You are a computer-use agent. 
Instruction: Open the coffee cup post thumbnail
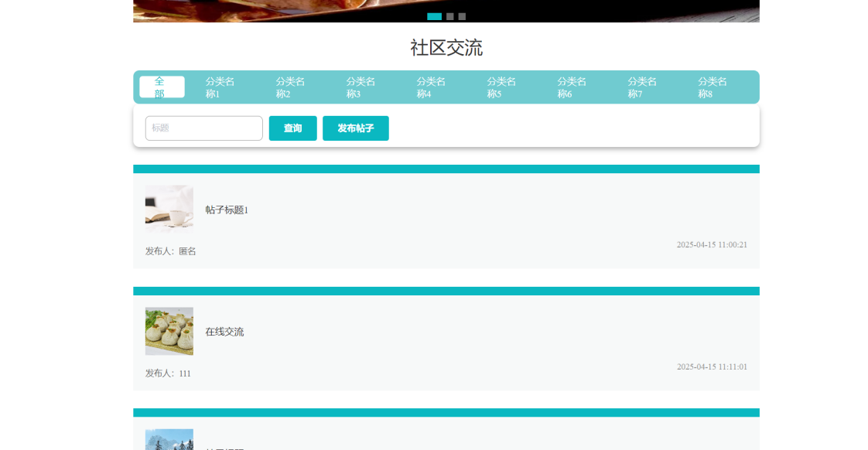(x=169, y=209)
